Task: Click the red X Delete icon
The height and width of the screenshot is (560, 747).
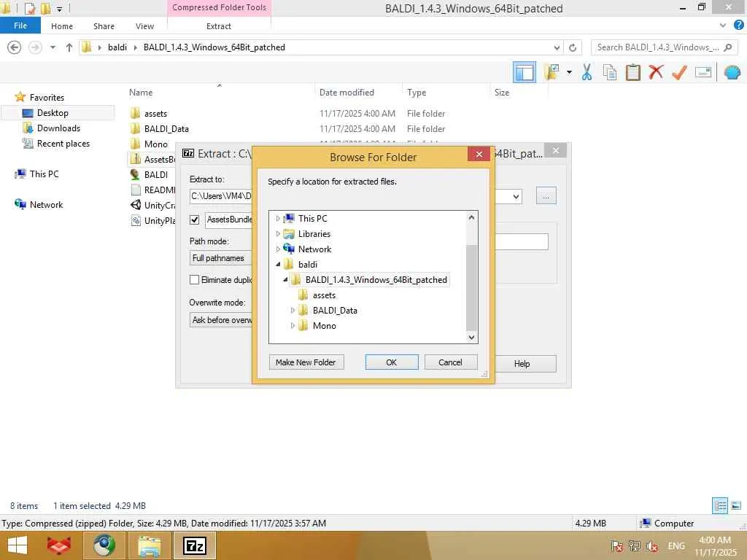Action: [x=656, y=72]
